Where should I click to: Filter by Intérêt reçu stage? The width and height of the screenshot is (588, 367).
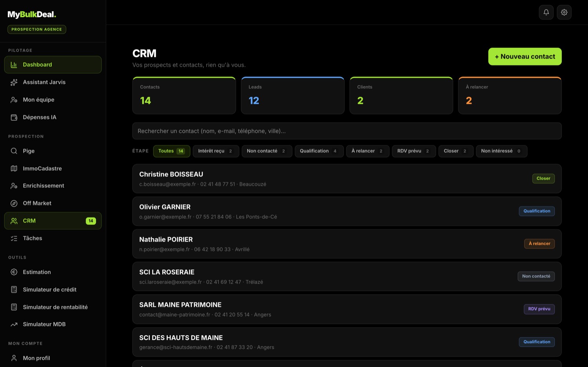[216, 151]
